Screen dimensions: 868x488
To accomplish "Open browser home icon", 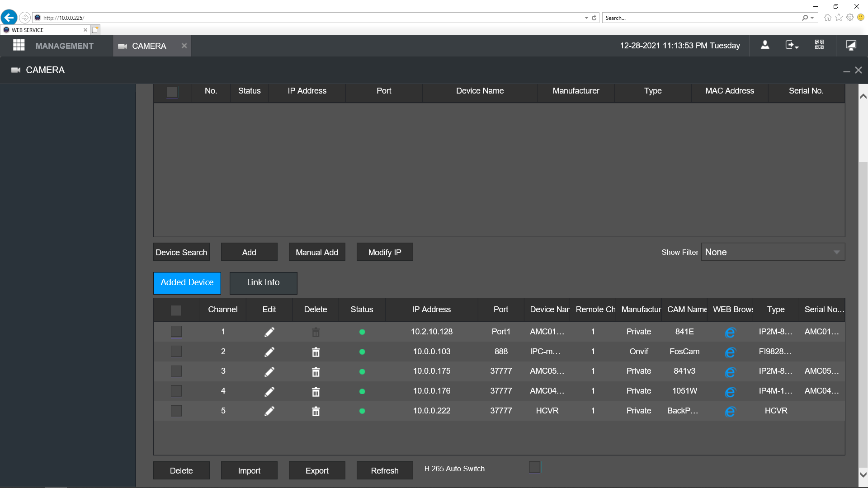I will (828, 18).
